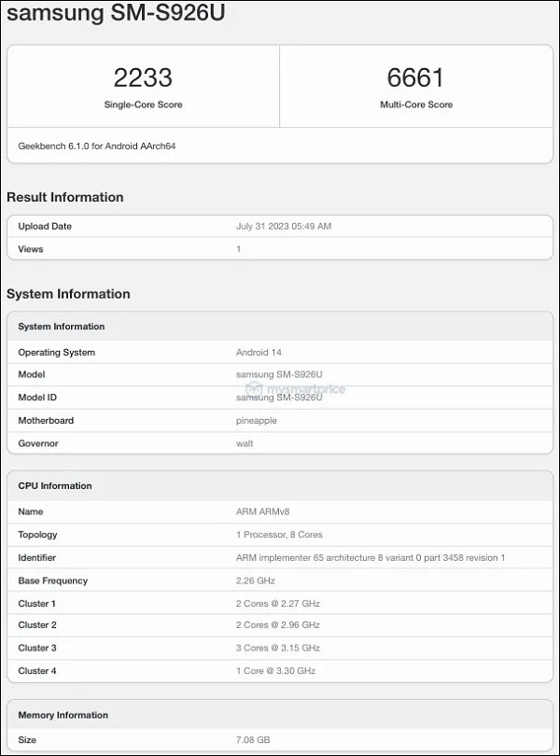Click the 'Cluster 2' label
Viewport: 560px width, 756px height.
tap(37, 624)
